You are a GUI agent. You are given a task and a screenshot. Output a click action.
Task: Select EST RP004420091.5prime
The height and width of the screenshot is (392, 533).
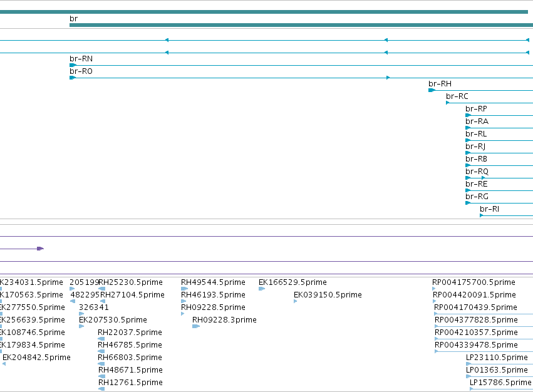coord(475,295)
